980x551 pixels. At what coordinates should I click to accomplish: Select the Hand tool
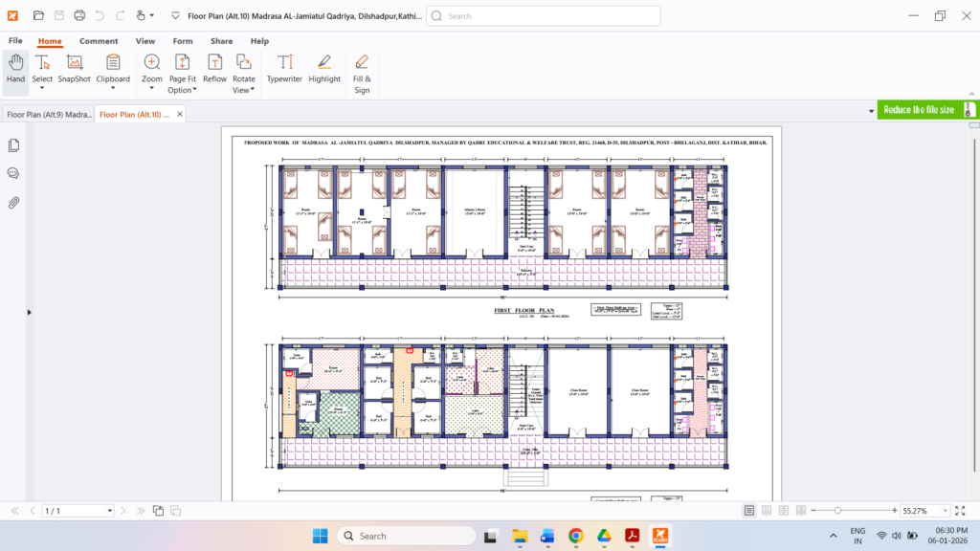tap(15, 69)
